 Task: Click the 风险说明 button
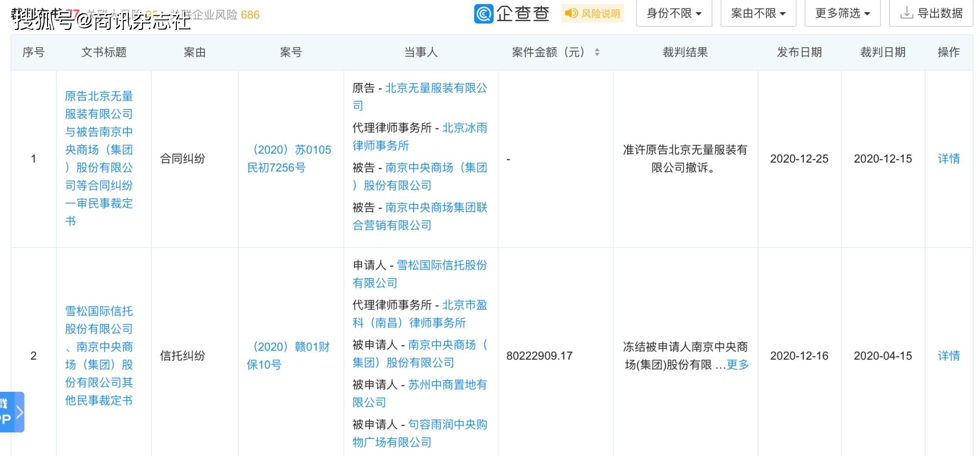click(592, 13)
